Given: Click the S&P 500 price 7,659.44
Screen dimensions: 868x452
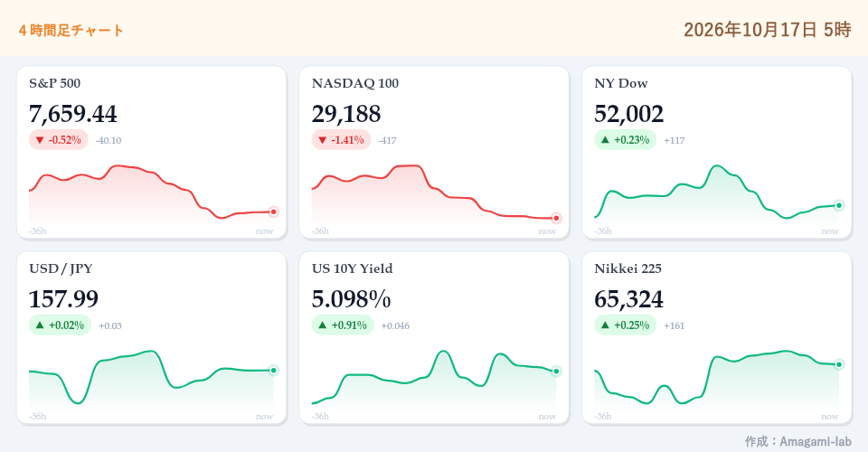Looking at the screenshot, I should pos(73,114).
